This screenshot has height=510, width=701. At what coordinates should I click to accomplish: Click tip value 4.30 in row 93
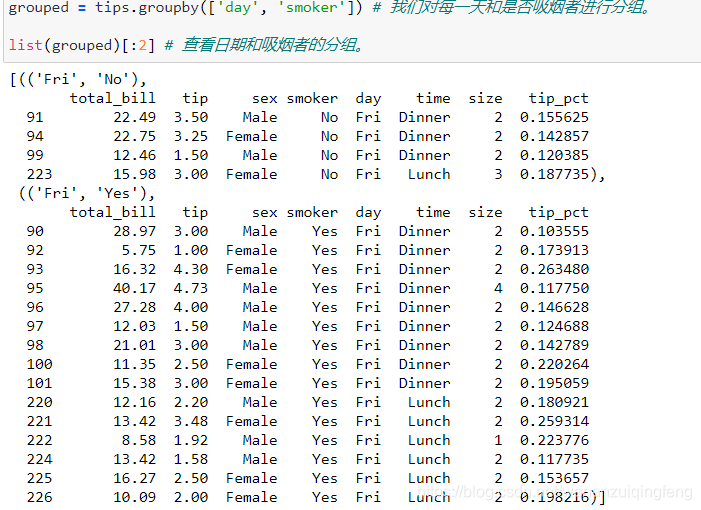(x=191, y=269)
